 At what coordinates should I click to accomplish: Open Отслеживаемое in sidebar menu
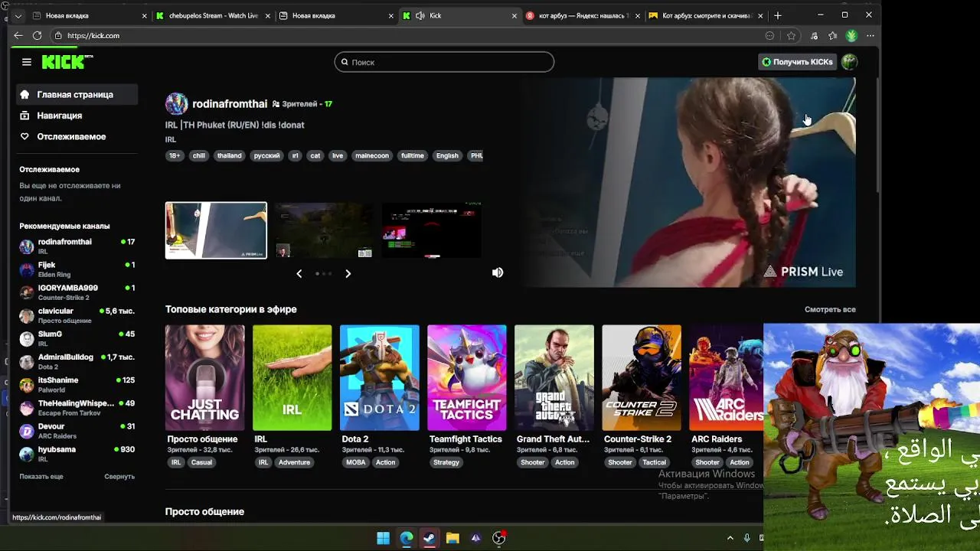click(x=77, y=136)
